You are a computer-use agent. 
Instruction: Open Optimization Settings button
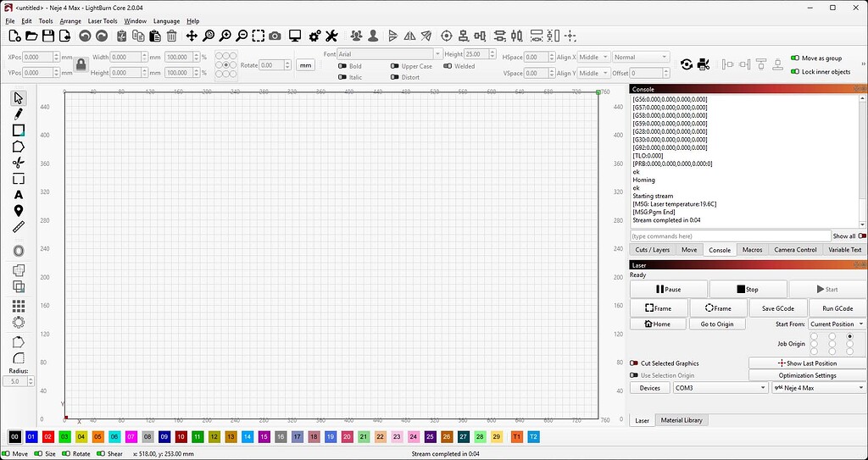pyautogui.click(x=807, y=375)
